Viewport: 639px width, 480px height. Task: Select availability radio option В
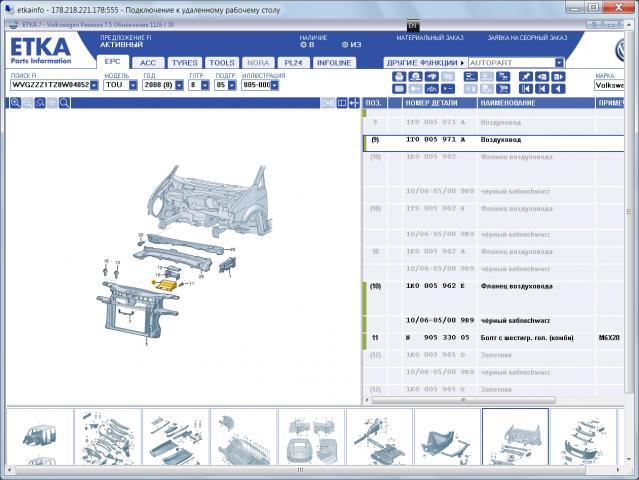[303, 45]
